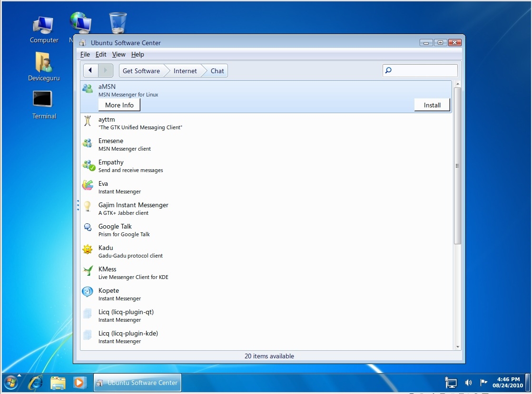The image size is (532, 394).
Task: Click the Licq (licq-plugin-kde) package icon
Action: click(88, 335)
